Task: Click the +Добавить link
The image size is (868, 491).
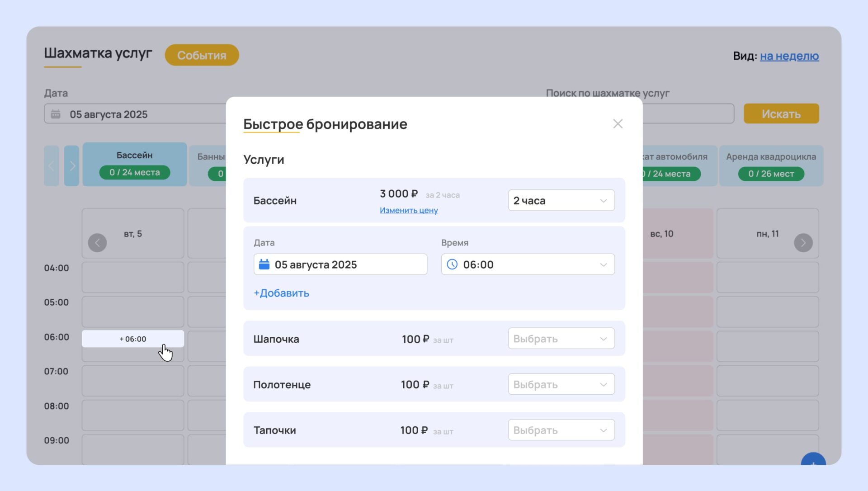Action: [x=281, y=293]
